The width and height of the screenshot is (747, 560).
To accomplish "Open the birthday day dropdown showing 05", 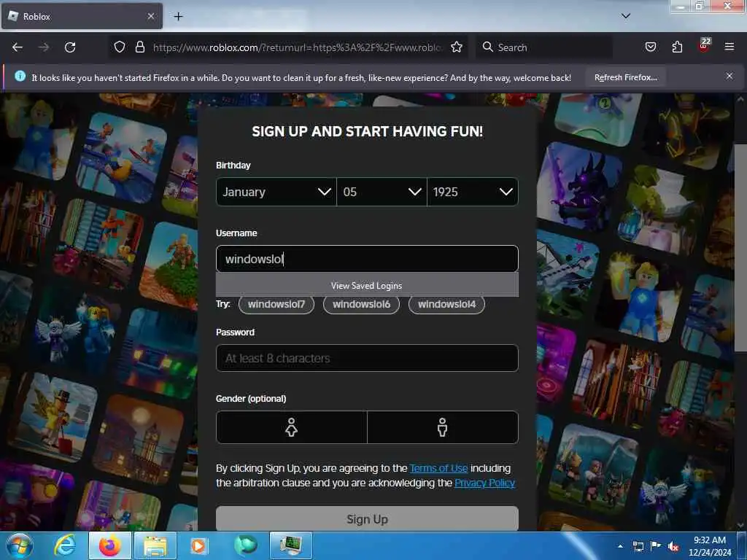I will click(x=382, y=192).
